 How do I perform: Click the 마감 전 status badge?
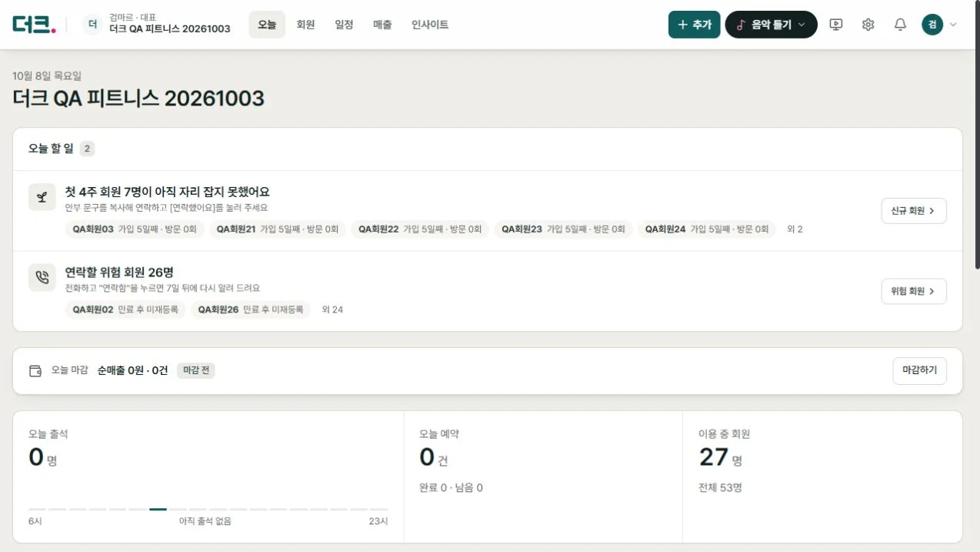click(x=196, y=370)
